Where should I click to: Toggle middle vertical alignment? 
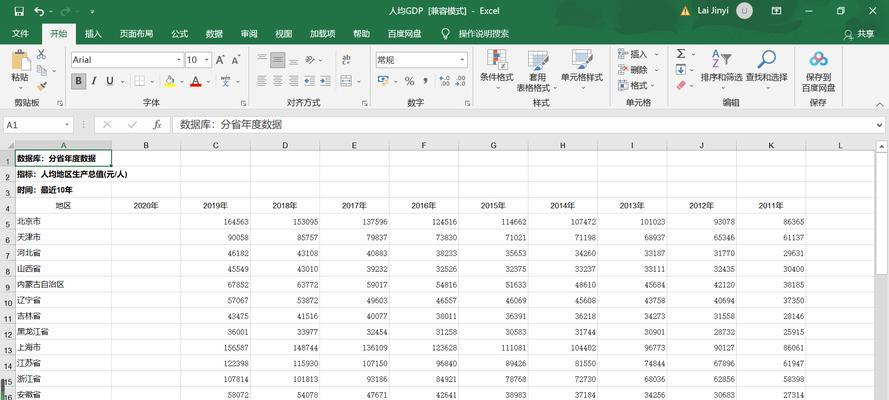[277, 59]
